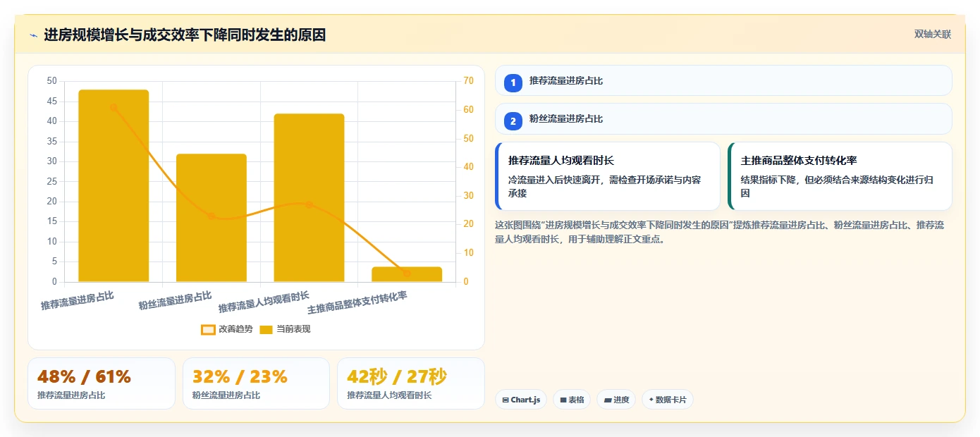The height and width of the screenshot is (437, 980).
Task: Click the trend line point on 推荐流量人均观看时长 bar
Action: coord(309,204)
